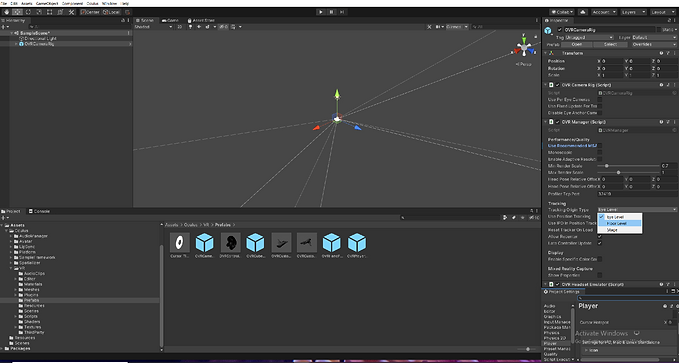This screenshot has height=363, width=679.
Task: Enable Mixed Reality Show Properties checkbox
Action: (x=600, y=275)
